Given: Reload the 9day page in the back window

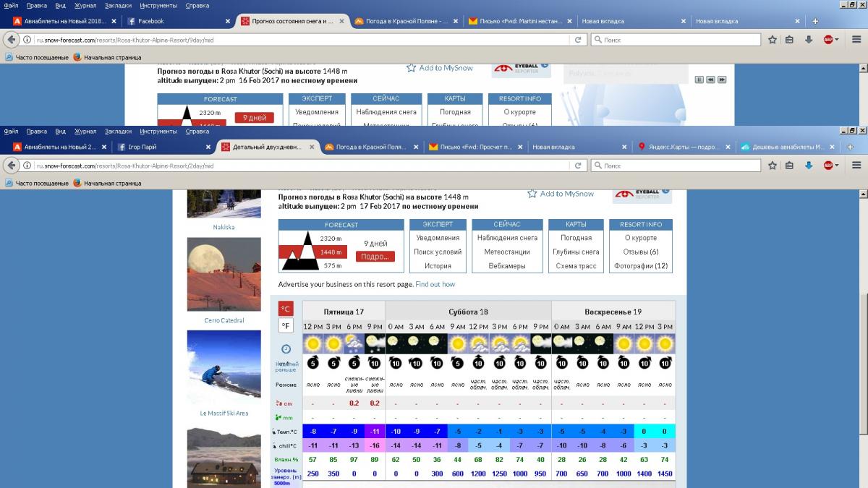Looking at the screenshot, I should 578,40.
